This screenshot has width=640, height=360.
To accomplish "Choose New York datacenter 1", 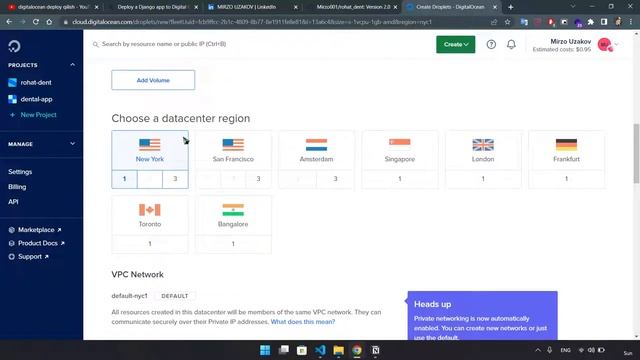I will click(x=124, y=179).
